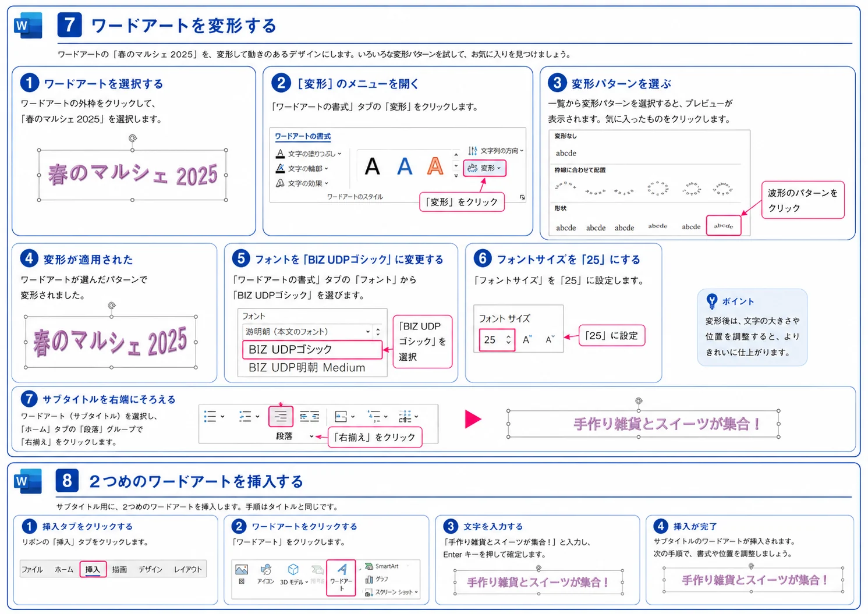The width and height of the screenshot is (868, 614).
Task: Click the 文字の塗りつぶし text fill icon
Action: (x=280, y=154)
